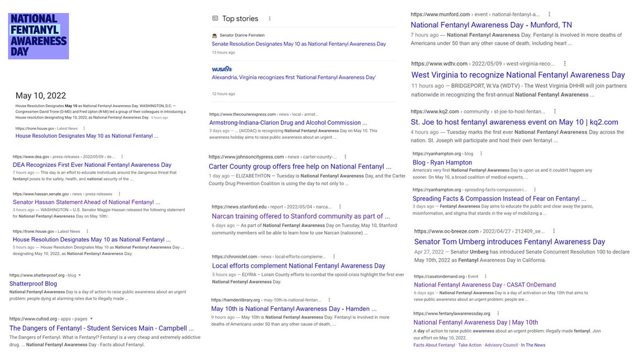Open Blog - Ryan Hampton result
Image resolution: width=644 pixels, height=362 pixels.
click(x=443, y=162)
